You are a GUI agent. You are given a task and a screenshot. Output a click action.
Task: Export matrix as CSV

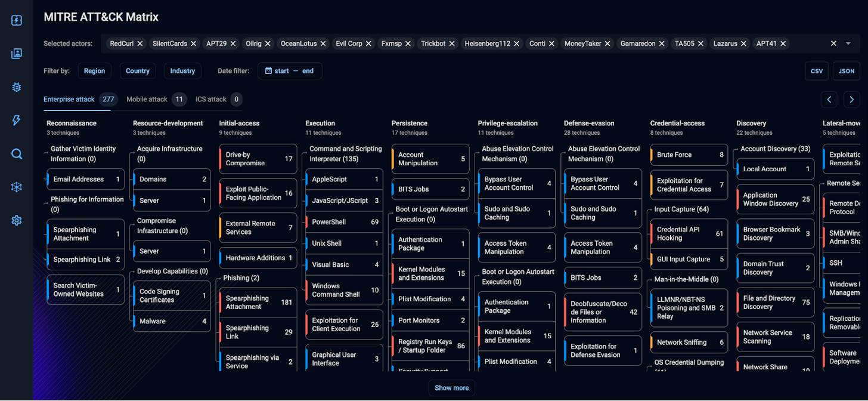point(817,71)
